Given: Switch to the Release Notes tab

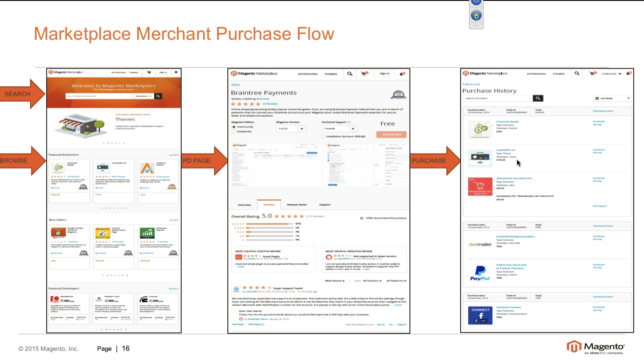Looking at the screenshot, I should coord(297,205).
